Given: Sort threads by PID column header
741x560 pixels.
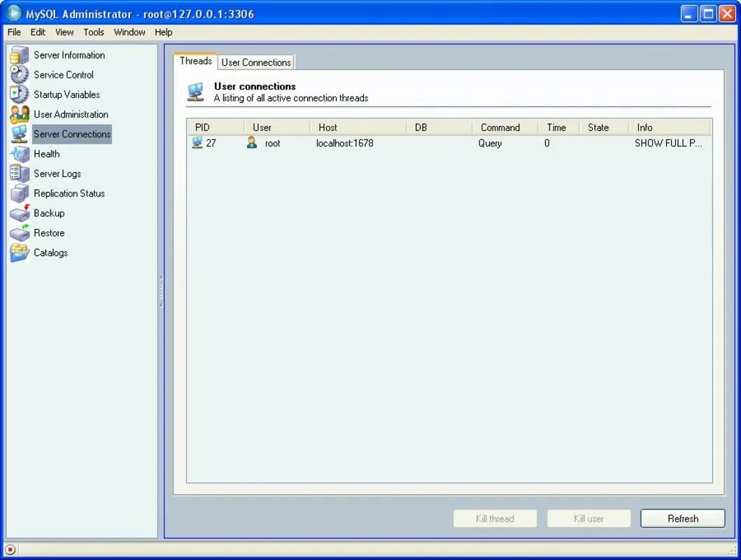Looking at the screenshot, I should pyautogui.click(x=216, y=127).
